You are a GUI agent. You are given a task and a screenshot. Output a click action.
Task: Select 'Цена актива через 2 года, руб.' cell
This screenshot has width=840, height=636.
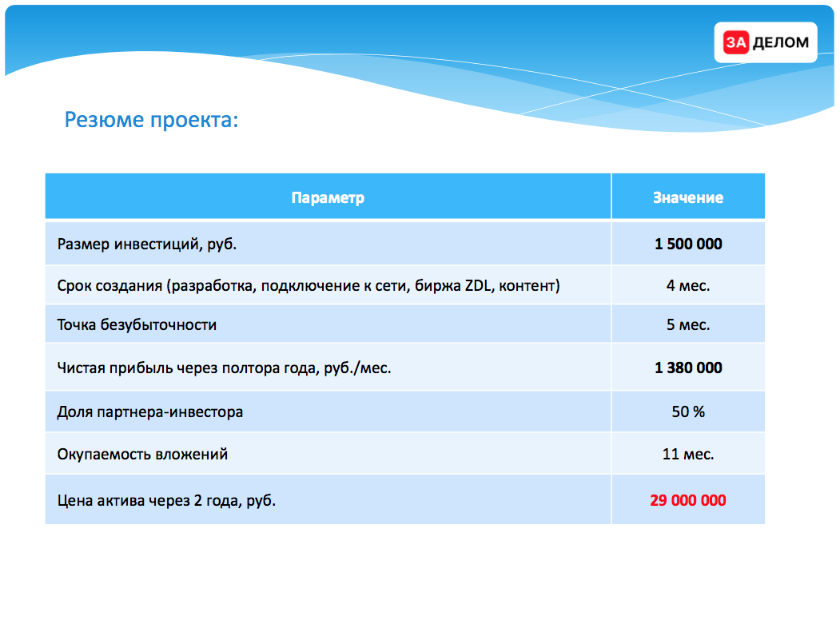click(328, 499)
